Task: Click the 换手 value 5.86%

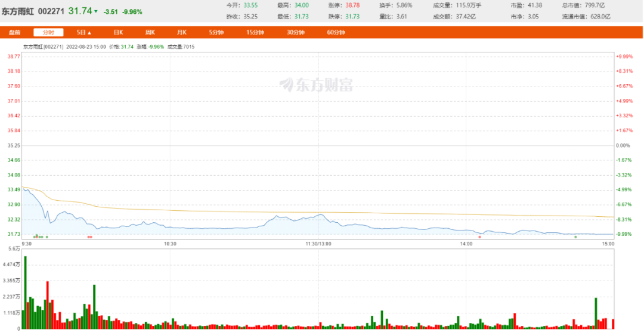Action: pos(404,5)
